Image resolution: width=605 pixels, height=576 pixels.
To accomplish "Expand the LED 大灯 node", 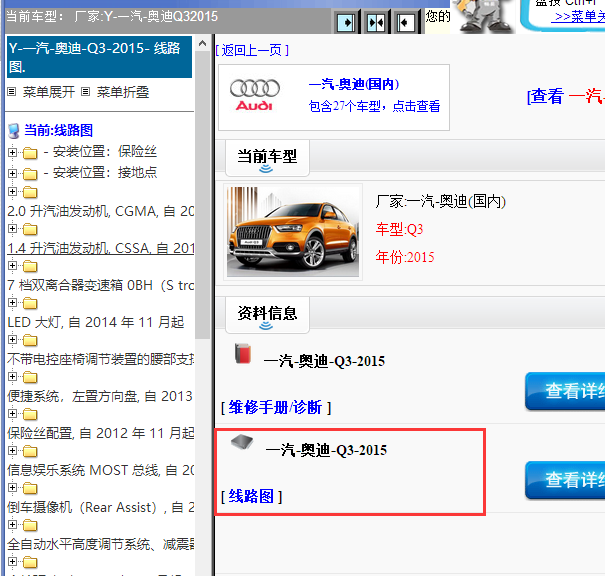I will point(12,302).
